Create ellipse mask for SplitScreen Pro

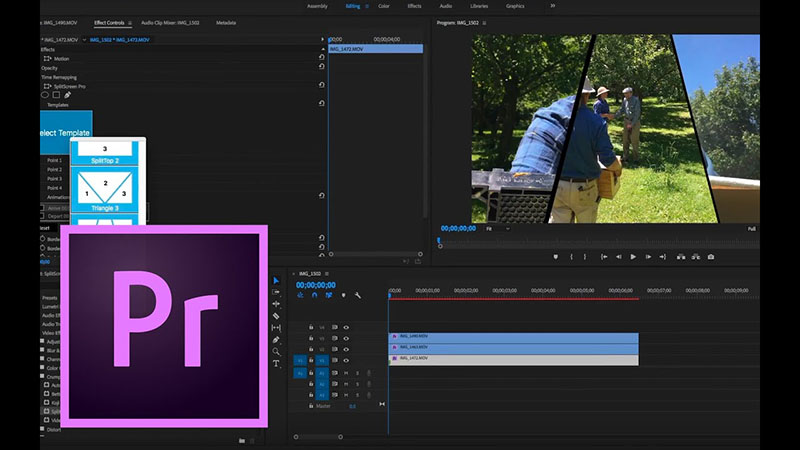45,95
